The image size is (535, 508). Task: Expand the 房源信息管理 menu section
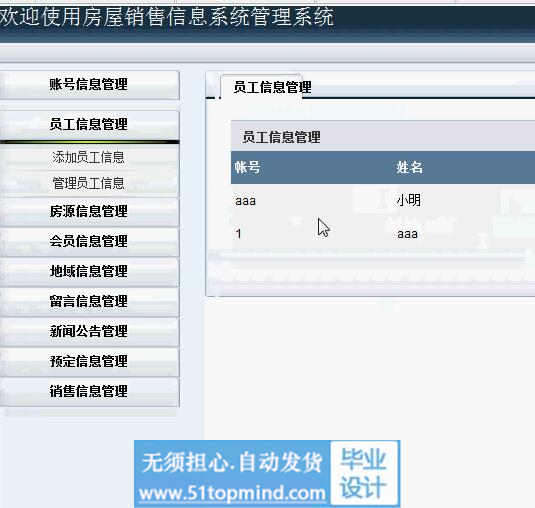click(x=89, y=212)
